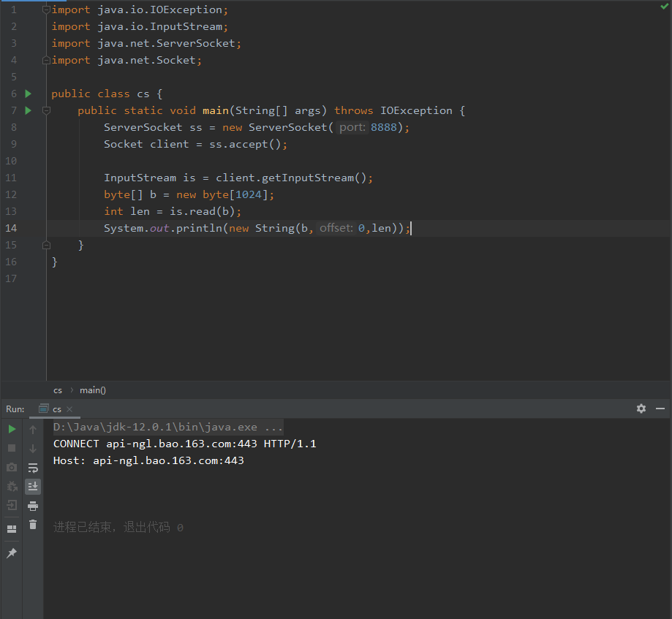Click 'is.read(b)' on line 13
This screenshot has height=619, width=672.
point(203,211)
